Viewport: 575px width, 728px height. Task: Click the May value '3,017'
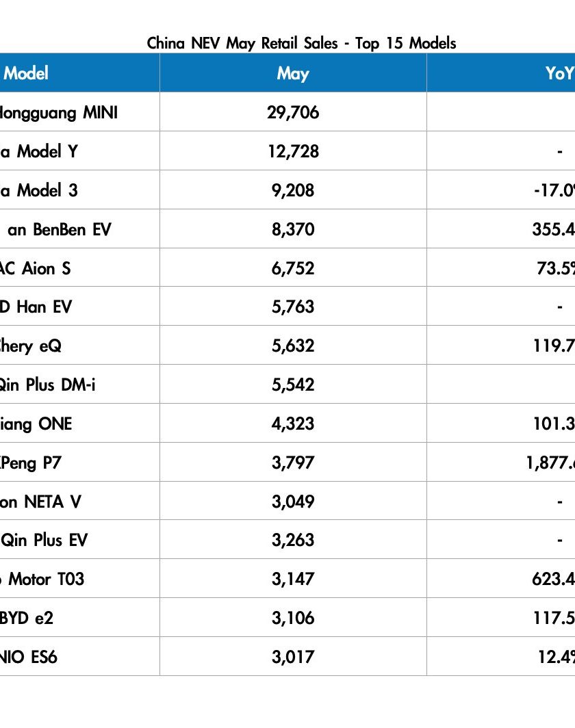(x=293, y=658)
